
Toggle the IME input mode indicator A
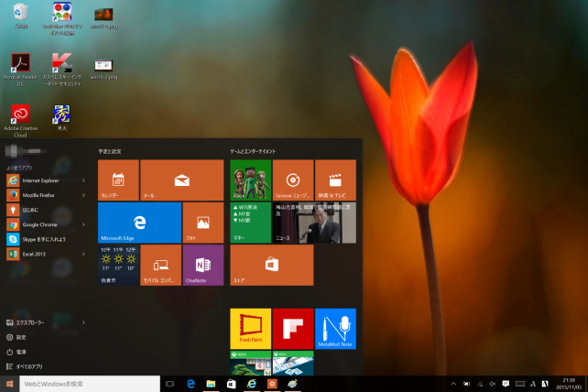coord(533,384)
